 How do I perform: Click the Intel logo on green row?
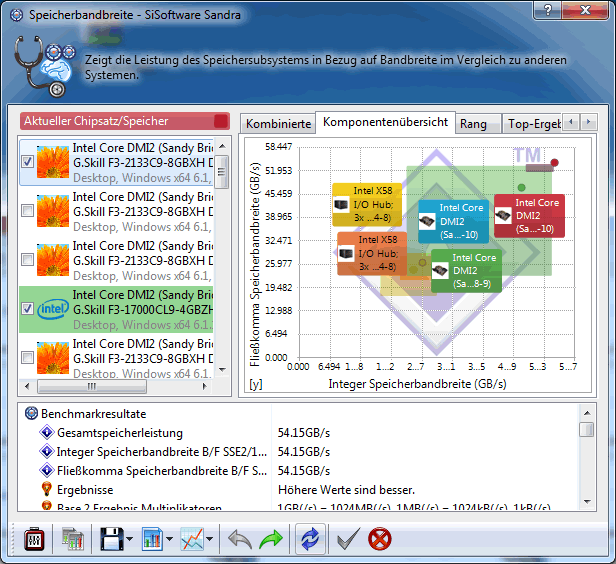tap(53, 309)
